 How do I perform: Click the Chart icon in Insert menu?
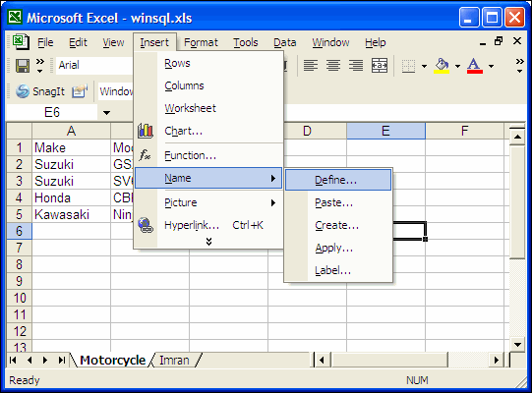pos(146,131)
